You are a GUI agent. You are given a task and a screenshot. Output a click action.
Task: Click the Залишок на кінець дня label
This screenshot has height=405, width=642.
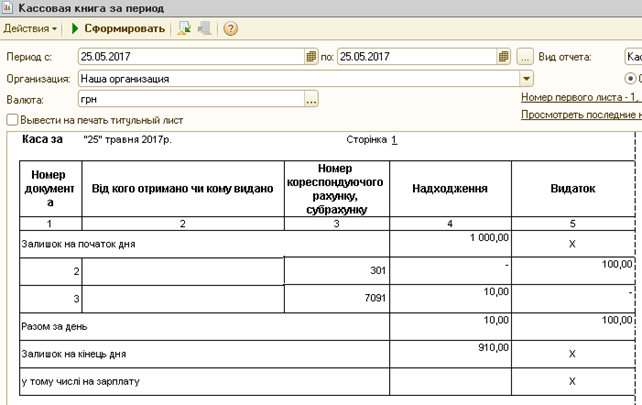point(74,354)
